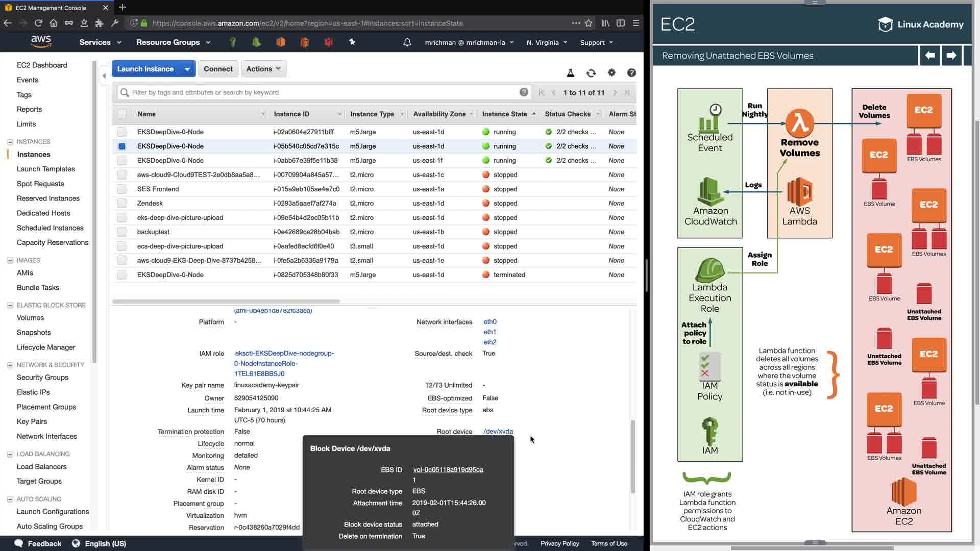Go to previous slide arrow
The height and width of the screenshot is (551, 980).
click(x=929, y=55)
